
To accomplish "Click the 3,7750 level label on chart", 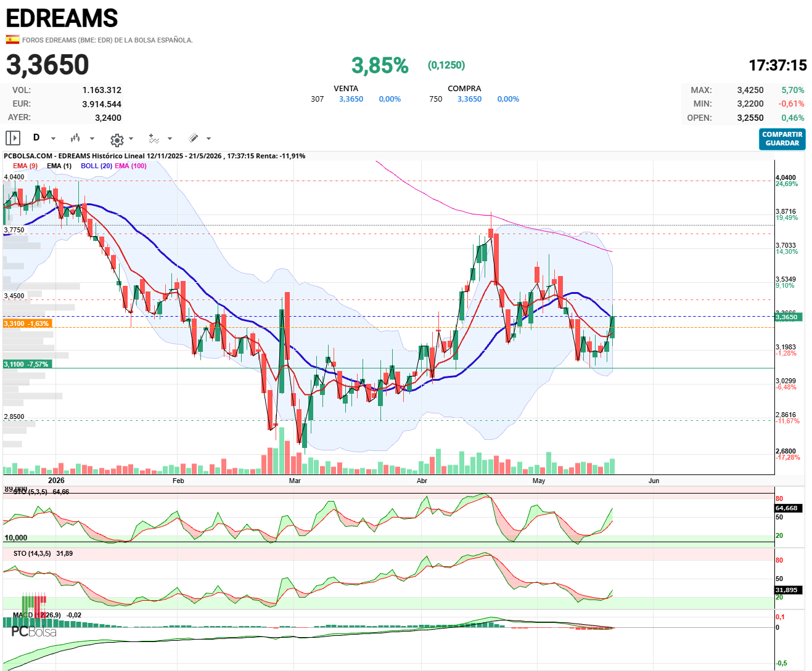I will 14,230.
